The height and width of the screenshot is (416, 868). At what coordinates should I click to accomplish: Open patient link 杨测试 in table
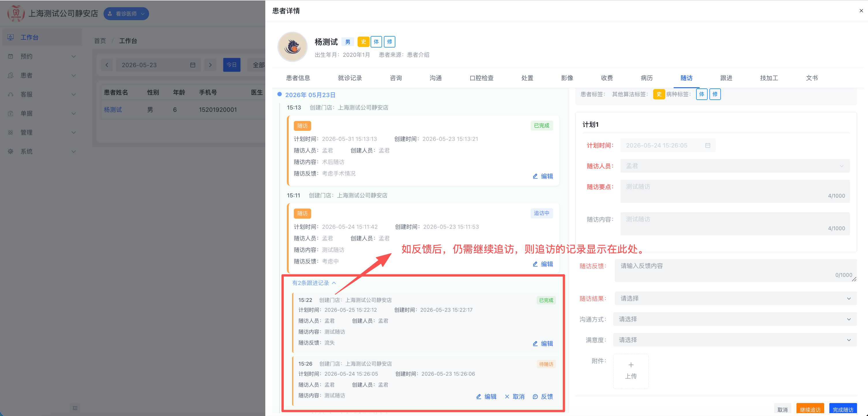click(x=113, y=110)
